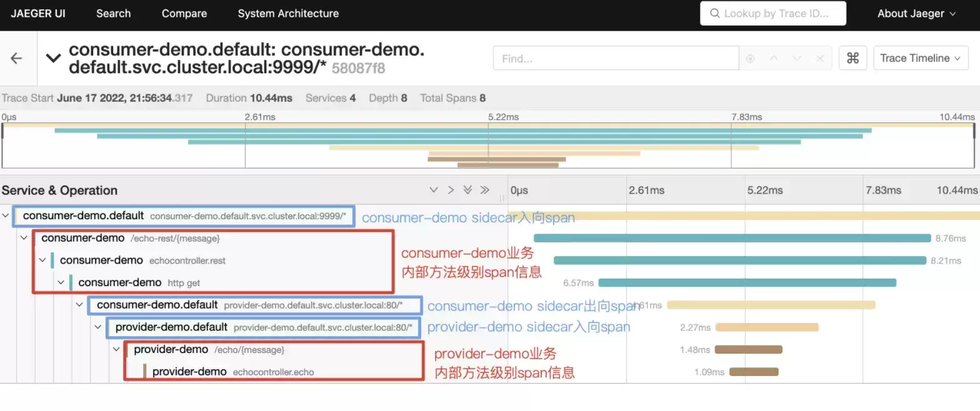Collapse the trace title header chevron
Screen dimensions: 980x411
tap(54, 58)
